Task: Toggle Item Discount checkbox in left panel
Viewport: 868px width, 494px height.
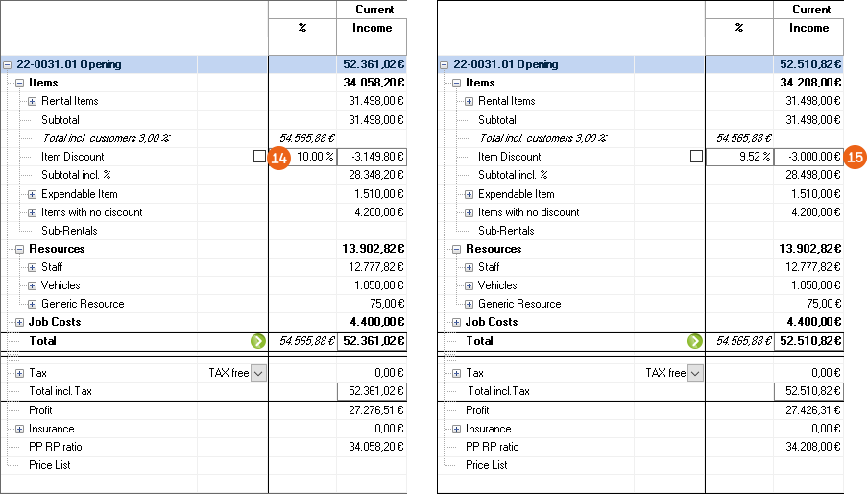Action: [259, 157]
